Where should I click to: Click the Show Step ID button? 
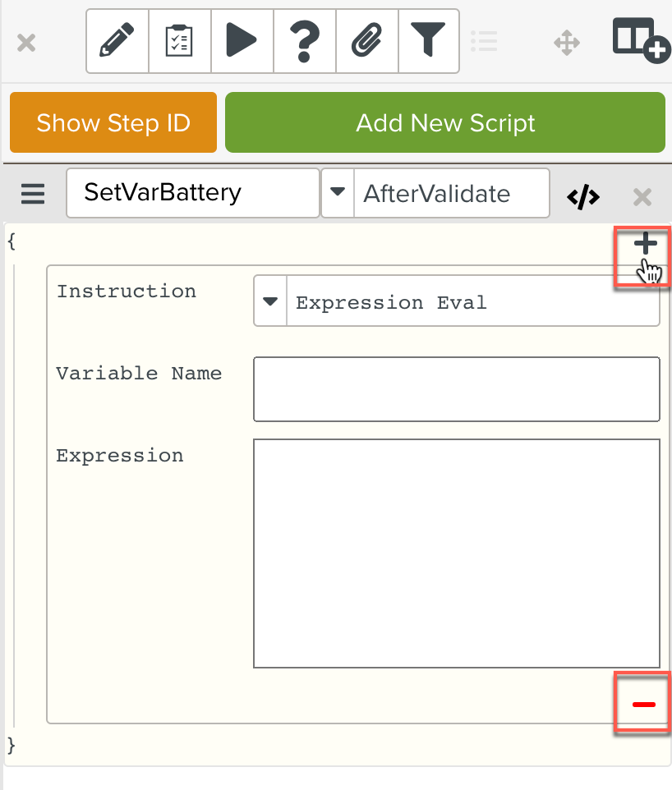click(x=113, y=123)
